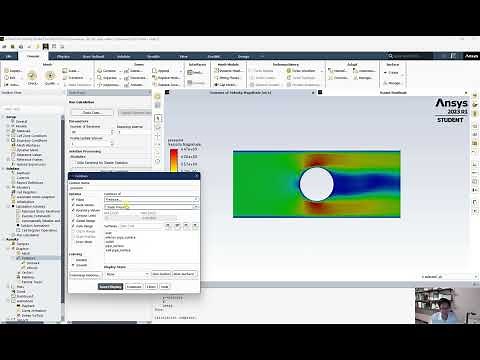This screenshot has width=480, height=360.
Task: Switch to the User-Defined ribbon tab
Action: [93, 56]
